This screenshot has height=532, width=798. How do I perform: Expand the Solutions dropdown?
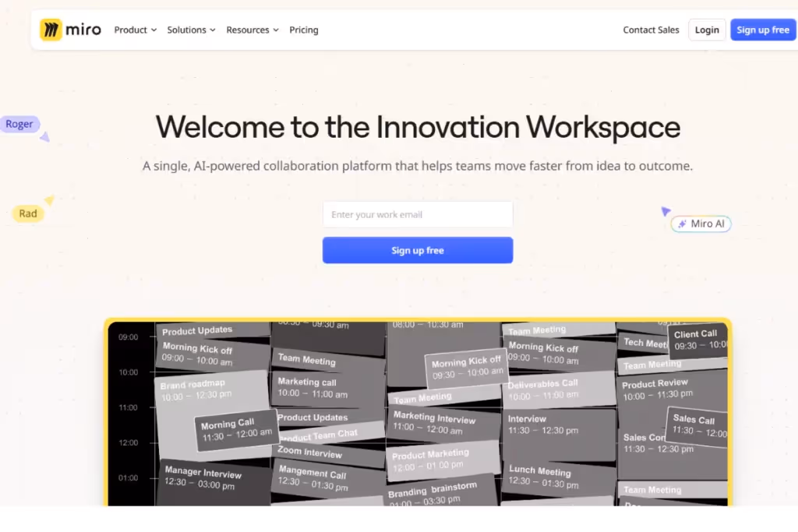[191, 30]
